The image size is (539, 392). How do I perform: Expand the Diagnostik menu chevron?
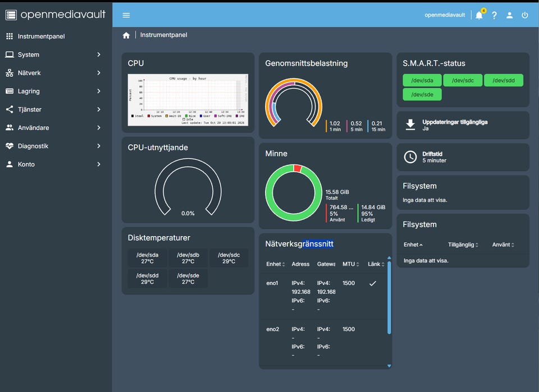tap(99, 146)
